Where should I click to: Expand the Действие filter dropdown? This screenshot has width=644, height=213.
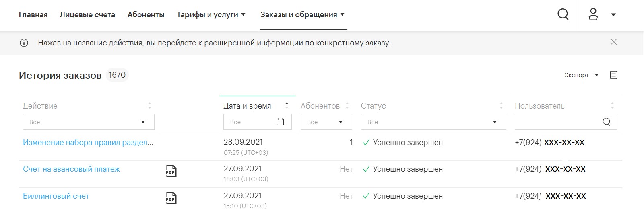point(89,122)
